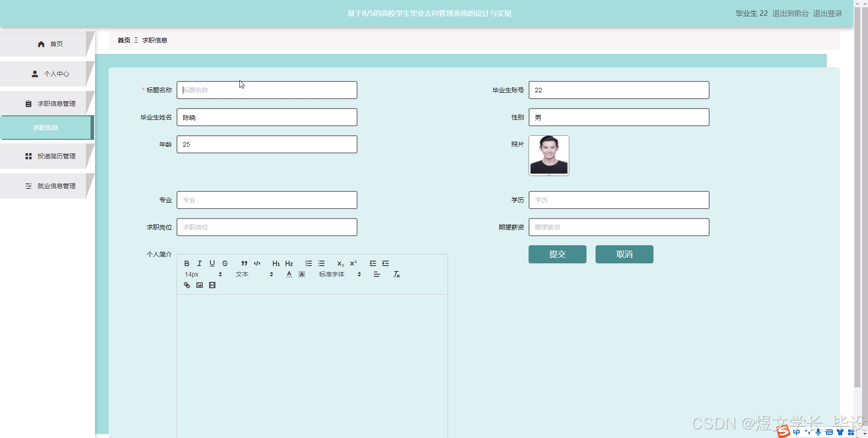868x438 pixels.
Task: Toggle underline formatting
Action: pos(212,263)
